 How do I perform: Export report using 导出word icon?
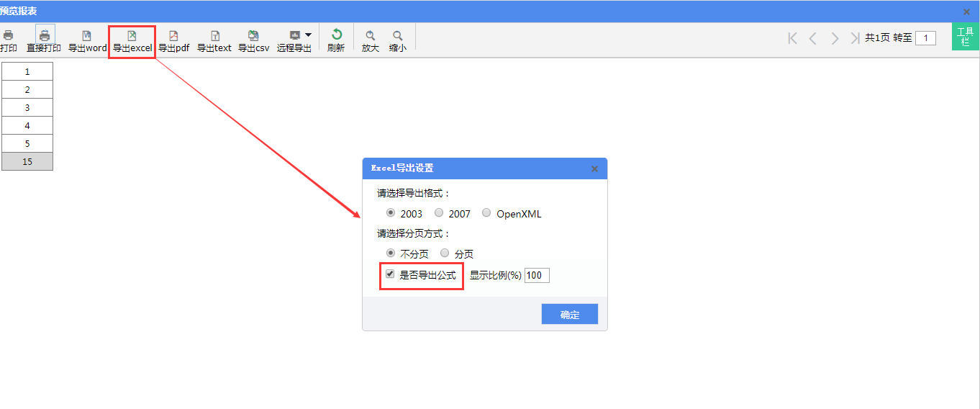pyautogui.click(x=87, y=35)
